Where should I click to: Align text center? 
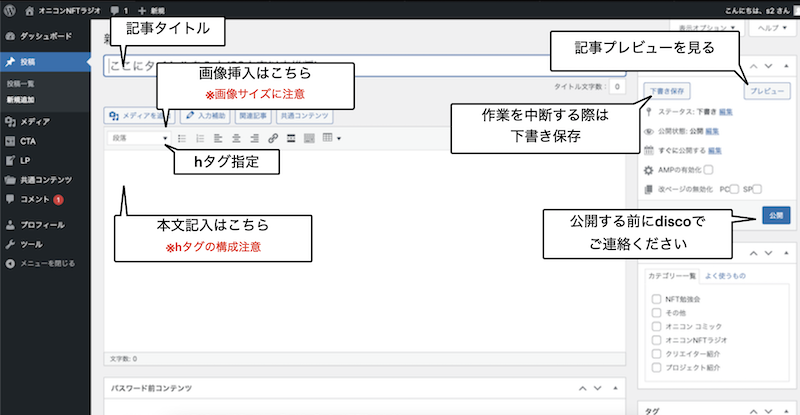[x=236, y=138]
